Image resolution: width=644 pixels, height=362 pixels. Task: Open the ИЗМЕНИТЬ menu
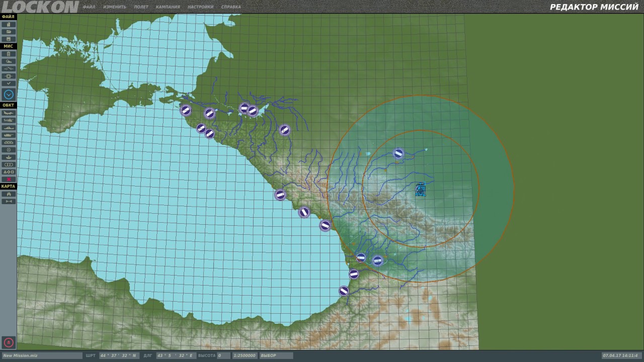point(115,7)
